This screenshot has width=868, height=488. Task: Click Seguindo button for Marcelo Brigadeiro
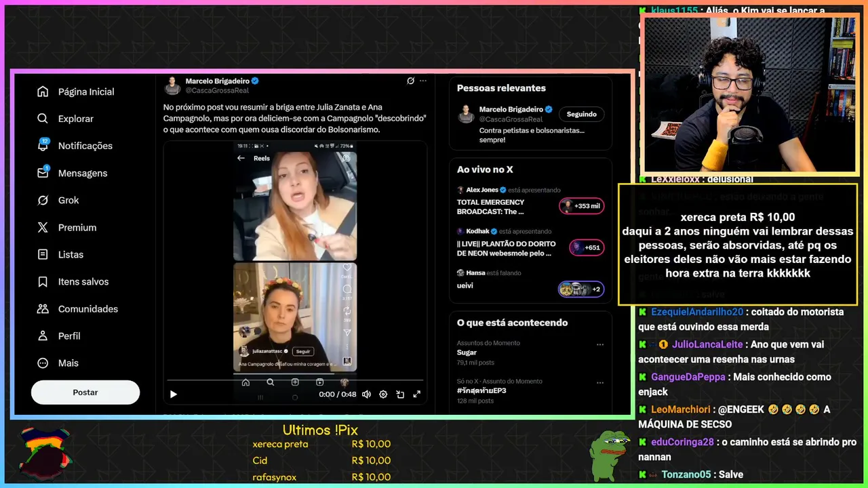pyautogui.click(x=582, y=114)
